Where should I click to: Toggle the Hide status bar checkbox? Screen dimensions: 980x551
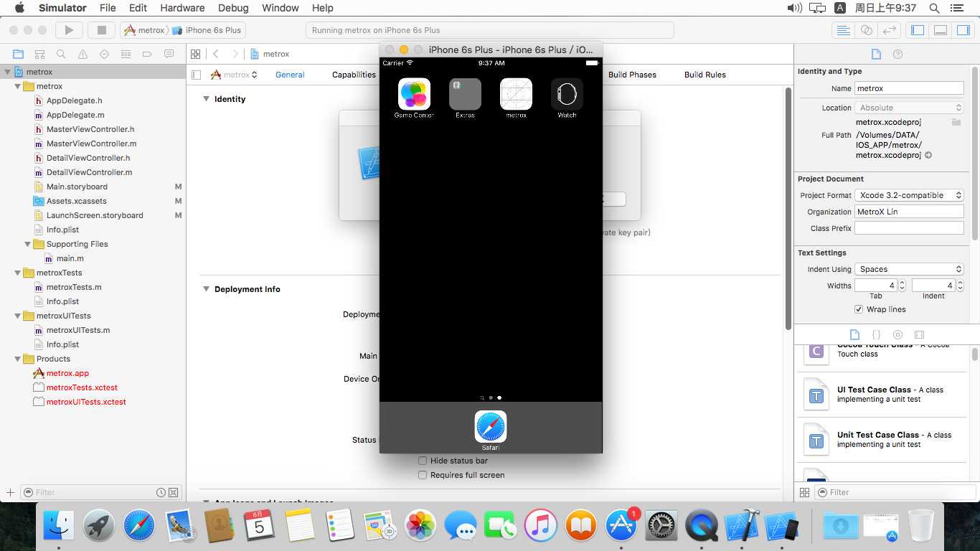click(423, 461)
